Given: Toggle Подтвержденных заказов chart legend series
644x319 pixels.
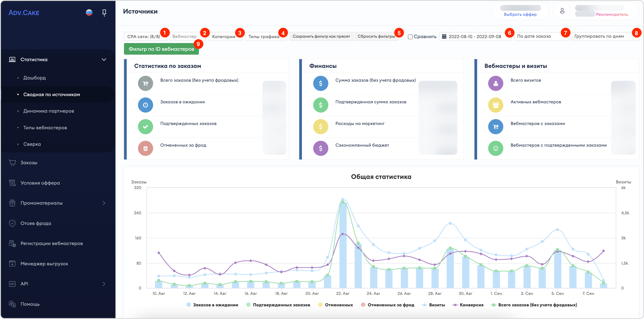Looking at the screenshot, I should coord(278,305).
